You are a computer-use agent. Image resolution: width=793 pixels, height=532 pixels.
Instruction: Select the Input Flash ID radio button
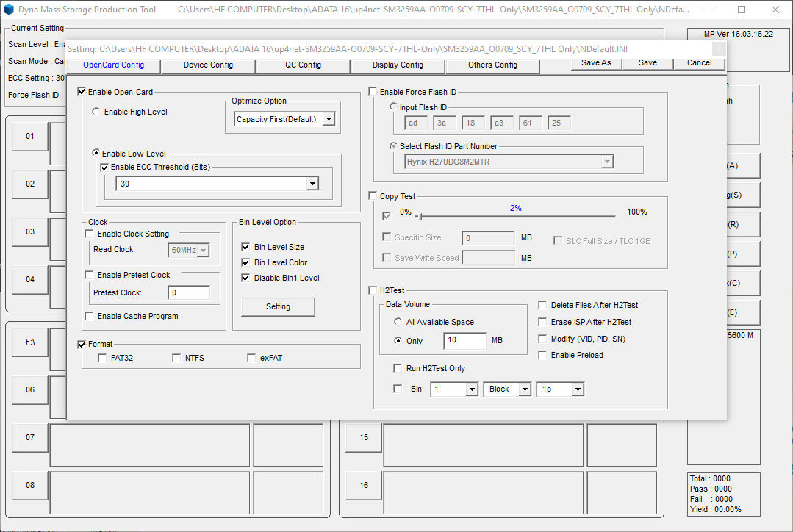pyautogui.click(x=393, y=107)
